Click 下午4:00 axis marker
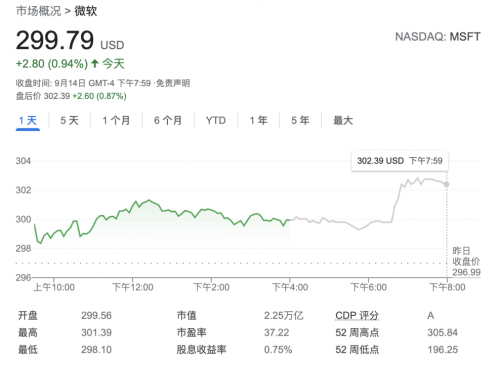Viewport: 500px width, 368px height. 290,287
